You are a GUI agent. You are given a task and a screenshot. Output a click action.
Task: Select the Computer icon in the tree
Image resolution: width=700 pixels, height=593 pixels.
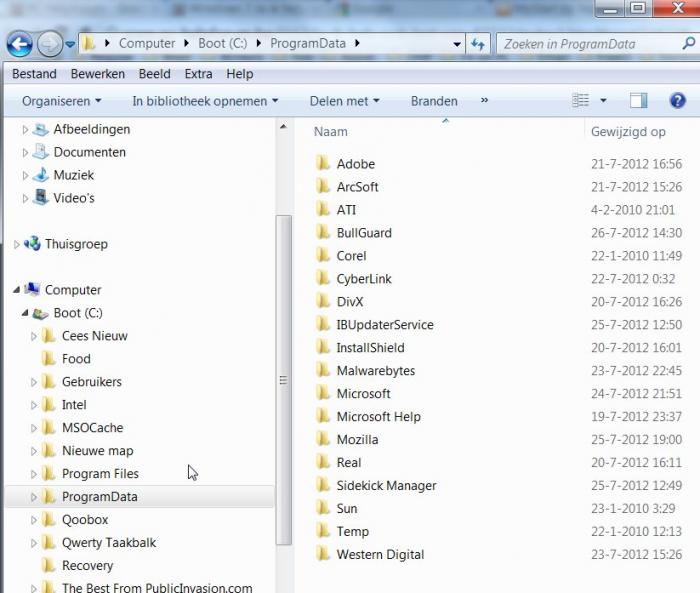[x=32, y=289]
